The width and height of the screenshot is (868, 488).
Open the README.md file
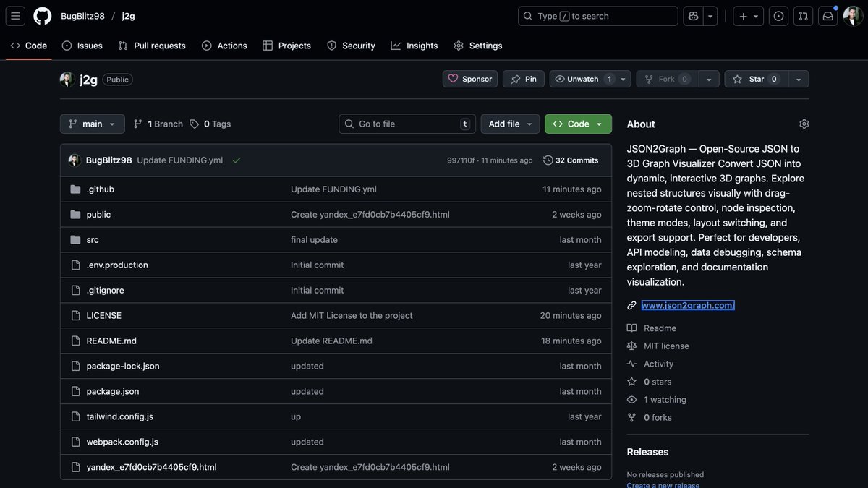(x=111, y=341)
